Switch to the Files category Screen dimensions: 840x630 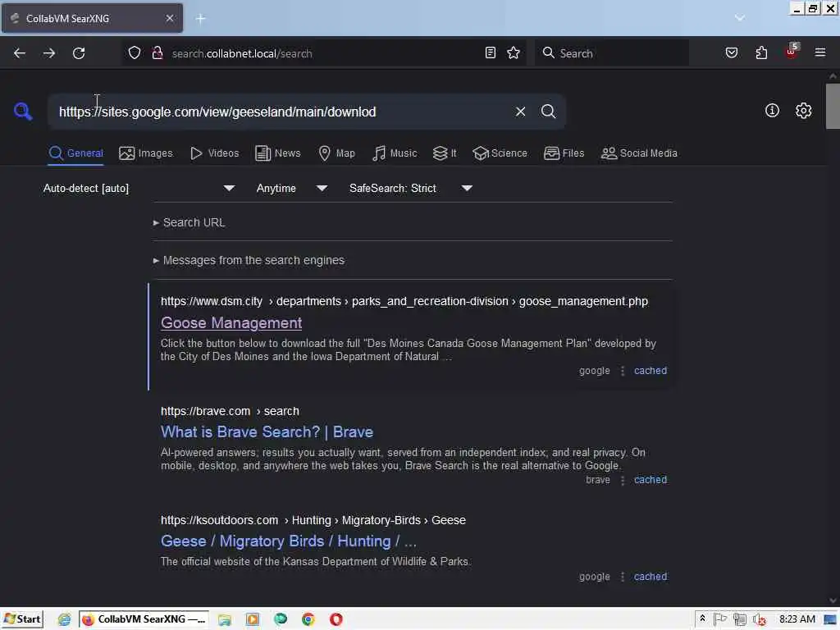click(564, 153)
